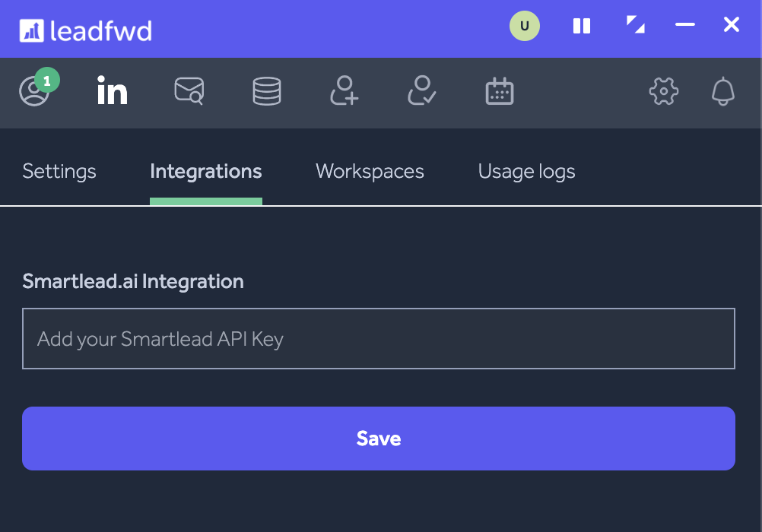Open the notifications bell
This screenshot has width=762, height=532.
tap(723, 91)
